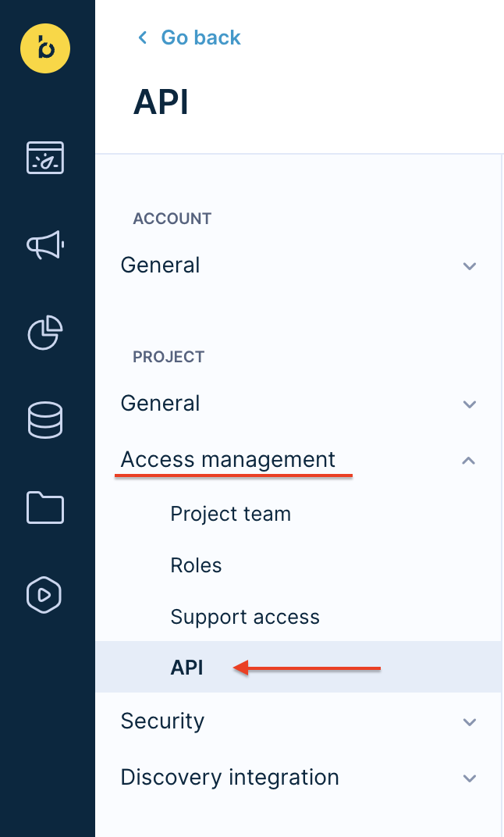504x837 pixels.
Task: Open the Roles submenu item
Action: (196, 565)
